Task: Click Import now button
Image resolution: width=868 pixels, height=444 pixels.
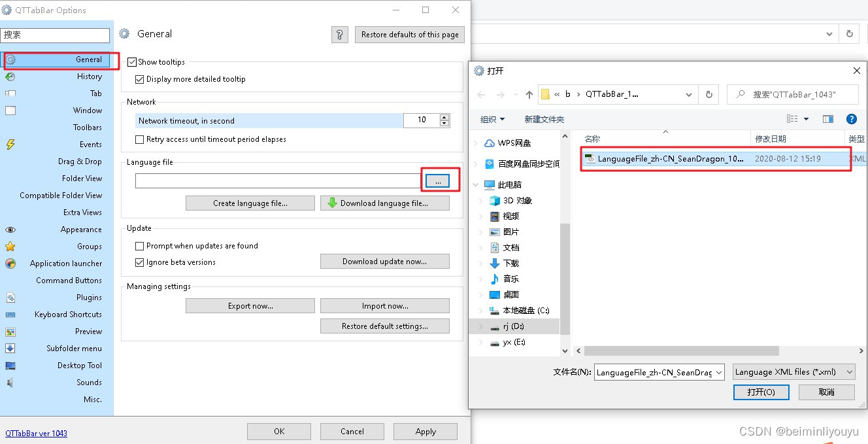Action: pyautogui.click(x=385, y=306)
